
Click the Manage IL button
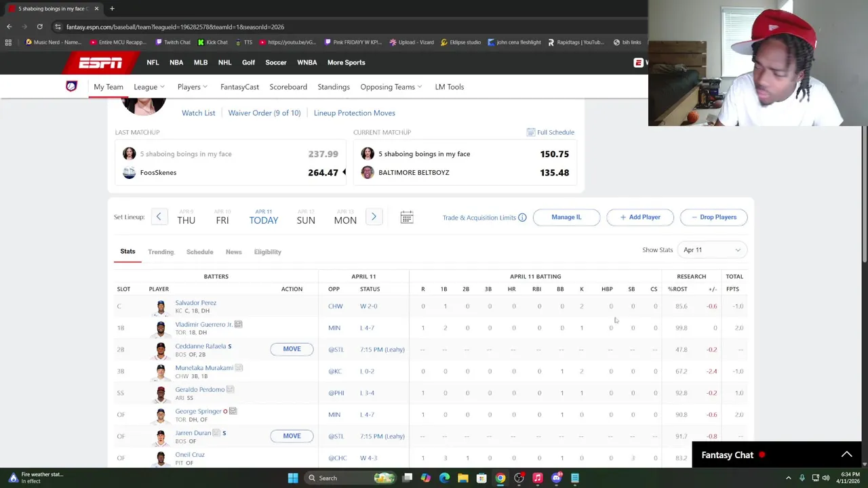point(566,217)
